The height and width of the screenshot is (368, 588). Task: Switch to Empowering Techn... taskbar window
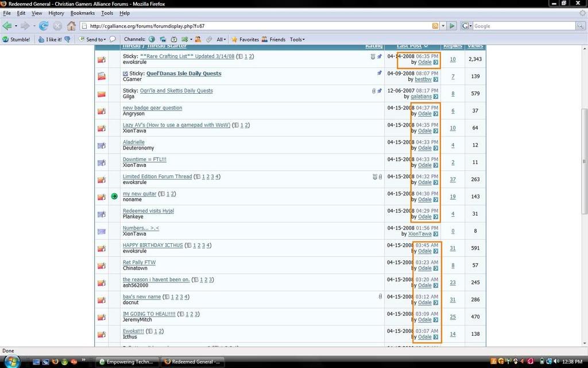point(125,362)
